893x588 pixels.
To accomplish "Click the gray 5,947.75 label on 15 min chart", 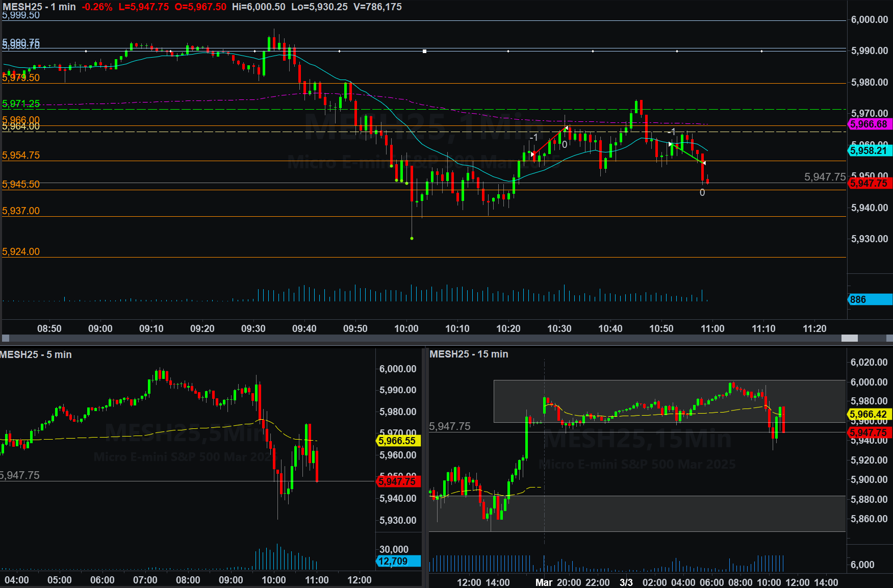I will (450, 426).
